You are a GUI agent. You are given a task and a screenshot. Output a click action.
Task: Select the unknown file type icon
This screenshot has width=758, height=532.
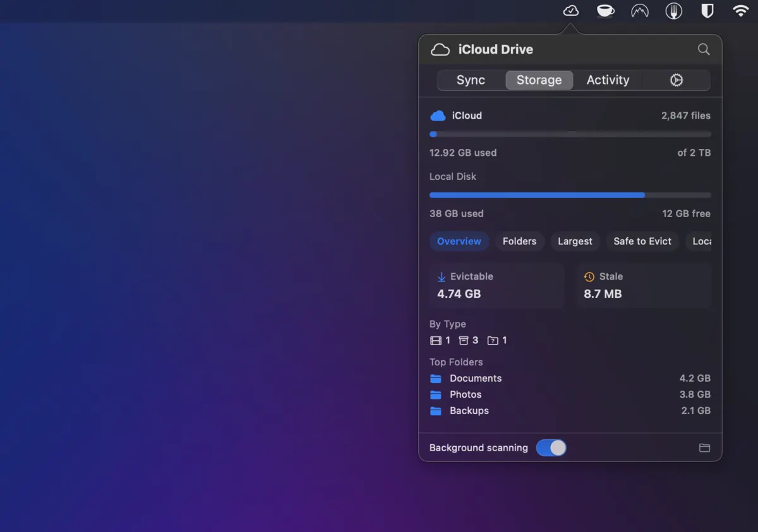(493, 341)
